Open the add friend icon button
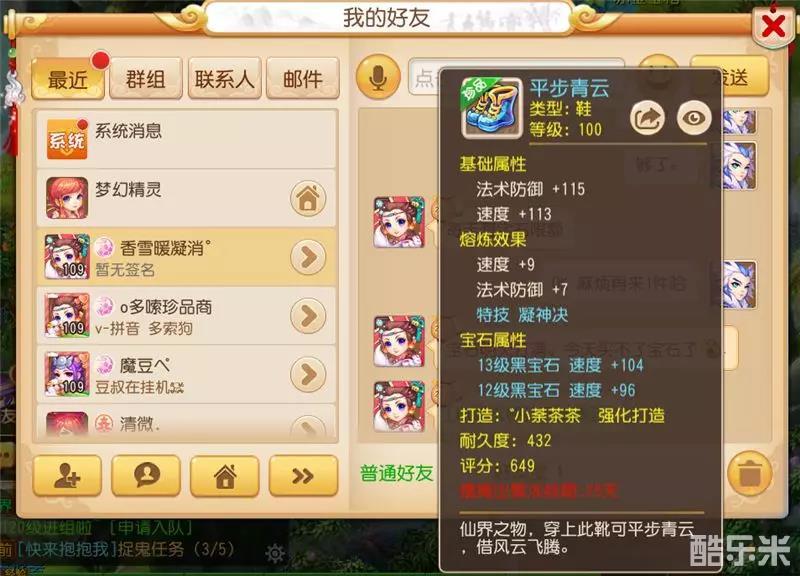 pos(67,476)
